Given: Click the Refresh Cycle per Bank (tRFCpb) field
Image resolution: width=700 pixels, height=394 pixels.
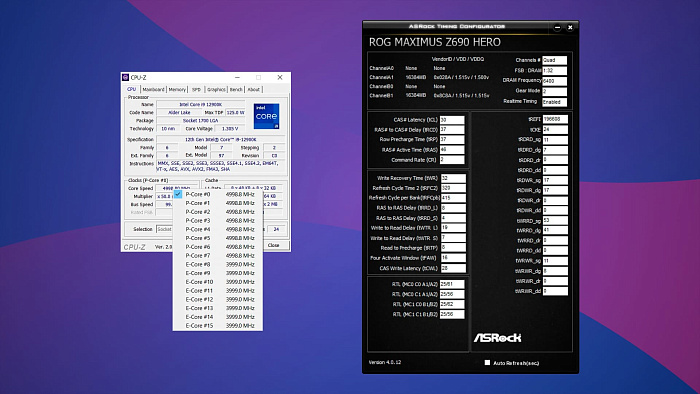Looking at the screenshot, I should (x=453, y=198).
